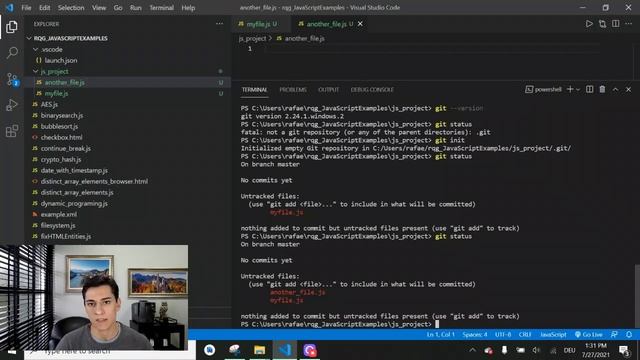
Task: Open the terminal launch profile dropdown arrow
Action: 578,89
